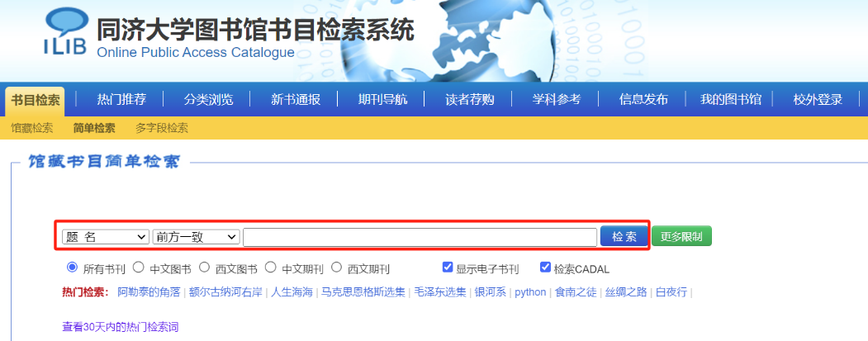
Task: Click the green 更多限制 button
Action: tap(681, 236)
